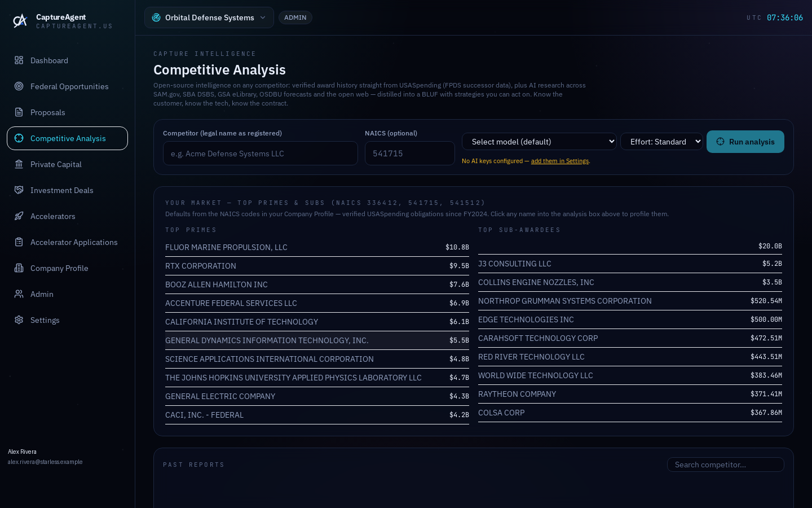Click the Orbital Defense Systems organization icon
This screenshot has width=812, height=508.
(156, 17)
